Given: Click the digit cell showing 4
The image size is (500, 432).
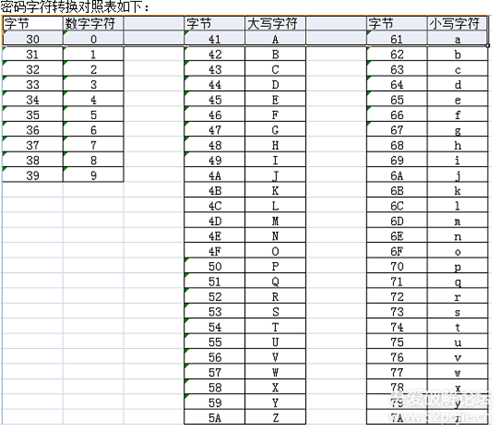Looking at the screenshot, I should tap(93, 100).
